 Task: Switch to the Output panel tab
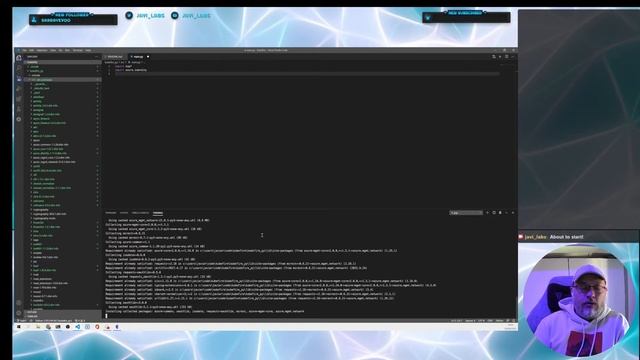[124, 213]
